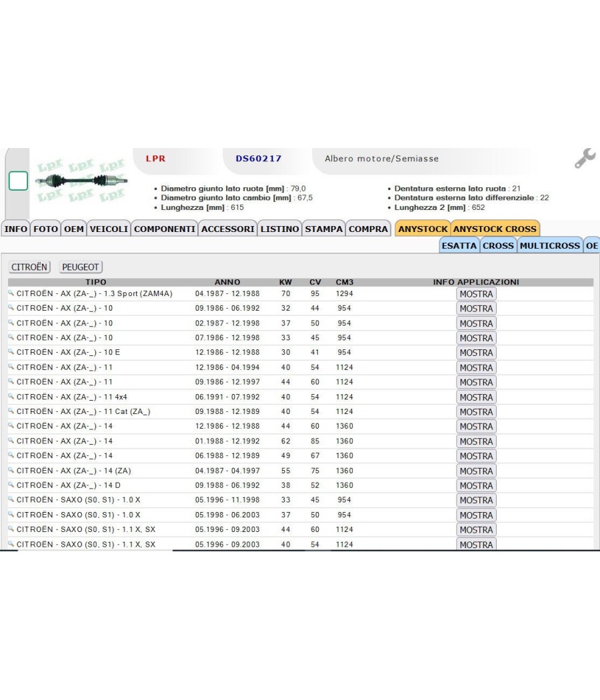Click the ANNO column header
600x700 pixels.
tap(227, 282)
